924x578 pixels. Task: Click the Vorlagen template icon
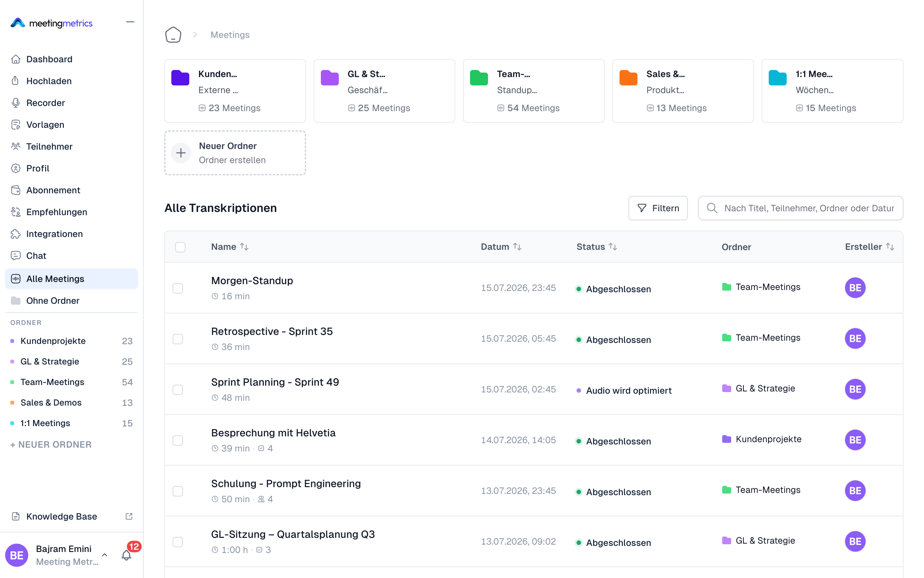point(16,125)
